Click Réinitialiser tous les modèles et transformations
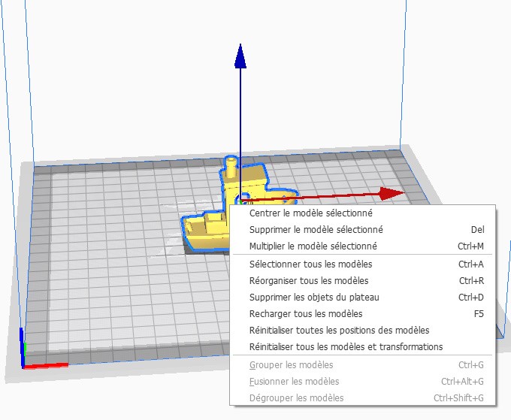The width and height of the screenshot is (511, 420). (363, 346)
